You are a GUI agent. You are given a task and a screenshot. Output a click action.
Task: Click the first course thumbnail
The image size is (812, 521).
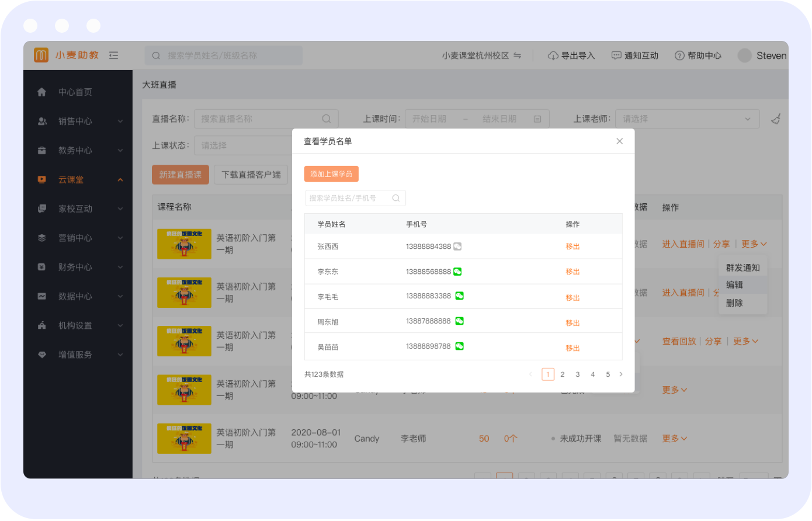pos(184,244)
